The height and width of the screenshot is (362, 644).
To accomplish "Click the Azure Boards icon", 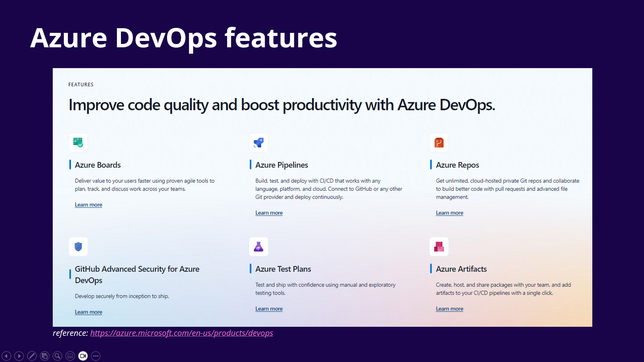I will (x=78, y=143).
